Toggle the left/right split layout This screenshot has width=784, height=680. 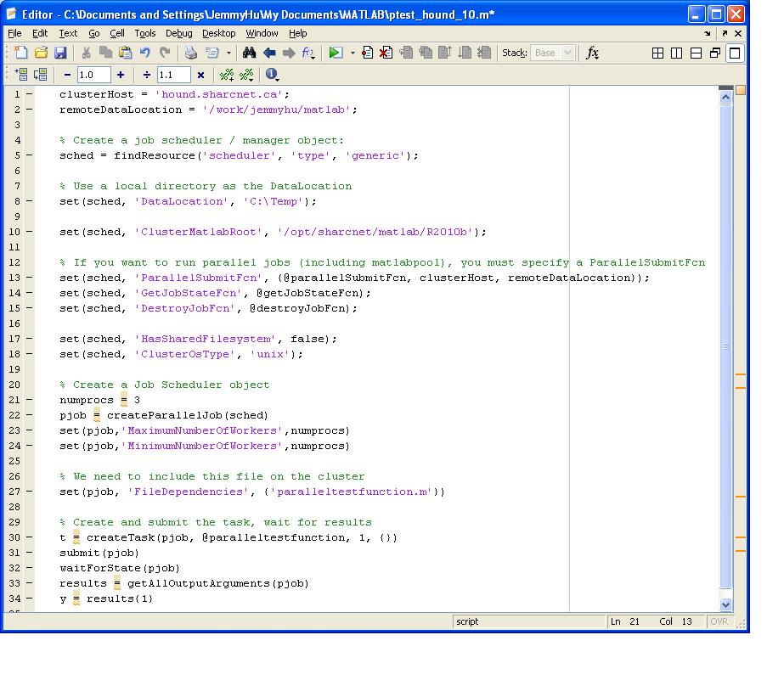point(676,53)
